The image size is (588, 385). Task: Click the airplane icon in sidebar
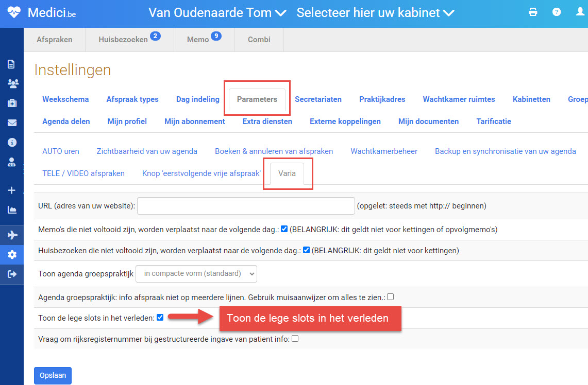pyautogui.click(x=11, y=235)
